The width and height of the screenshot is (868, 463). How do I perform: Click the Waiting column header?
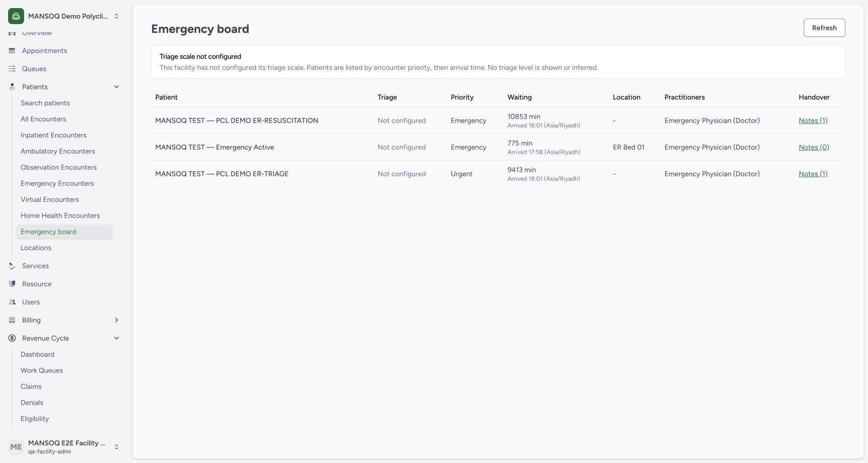(x=519, y=97)
